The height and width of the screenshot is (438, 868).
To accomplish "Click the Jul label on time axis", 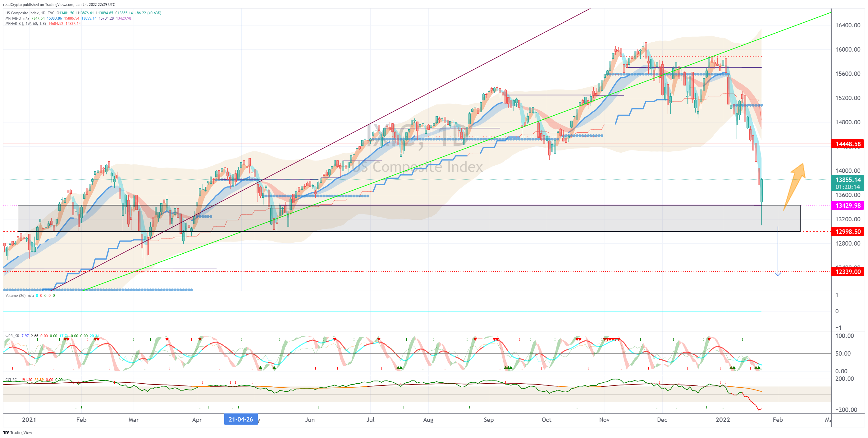I will pyautogui.click(x=370, y=420).
